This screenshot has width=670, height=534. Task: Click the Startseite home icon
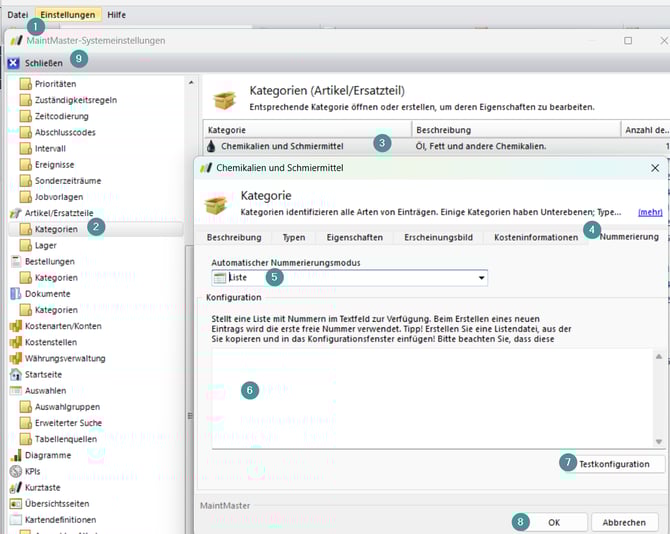[16, 374]
